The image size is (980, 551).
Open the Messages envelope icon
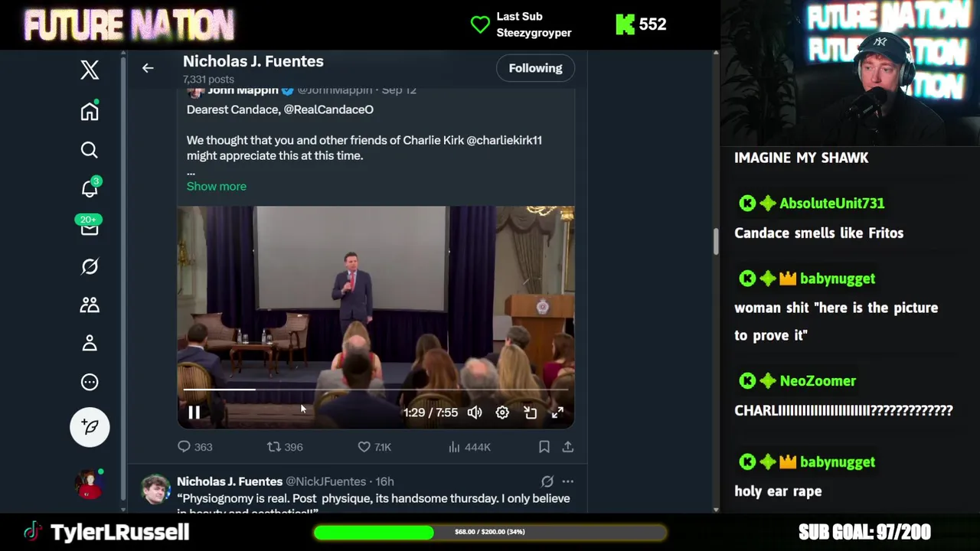tap(90, 228)
